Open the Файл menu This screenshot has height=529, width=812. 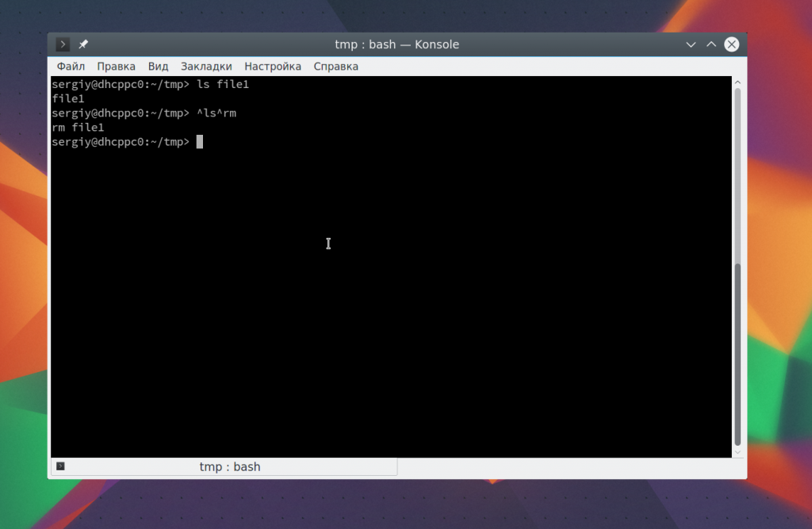[x=71, y=67]
